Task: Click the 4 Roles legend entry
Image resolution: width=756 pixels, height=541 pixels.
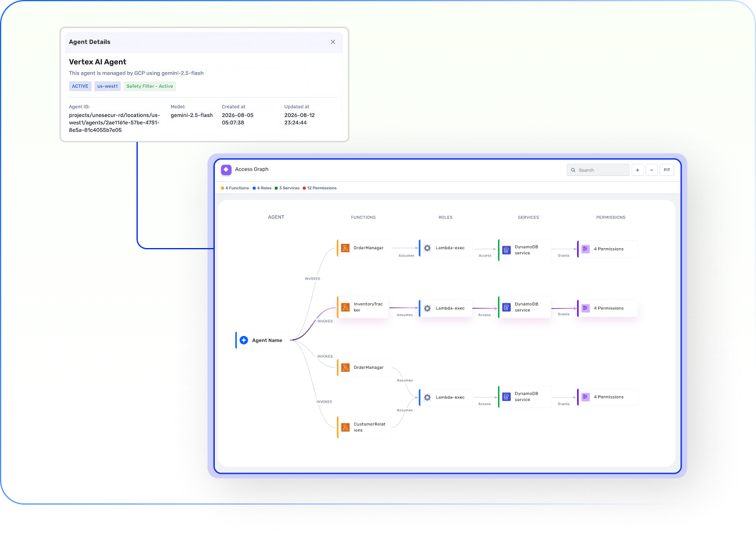Action: click(262, 188)
